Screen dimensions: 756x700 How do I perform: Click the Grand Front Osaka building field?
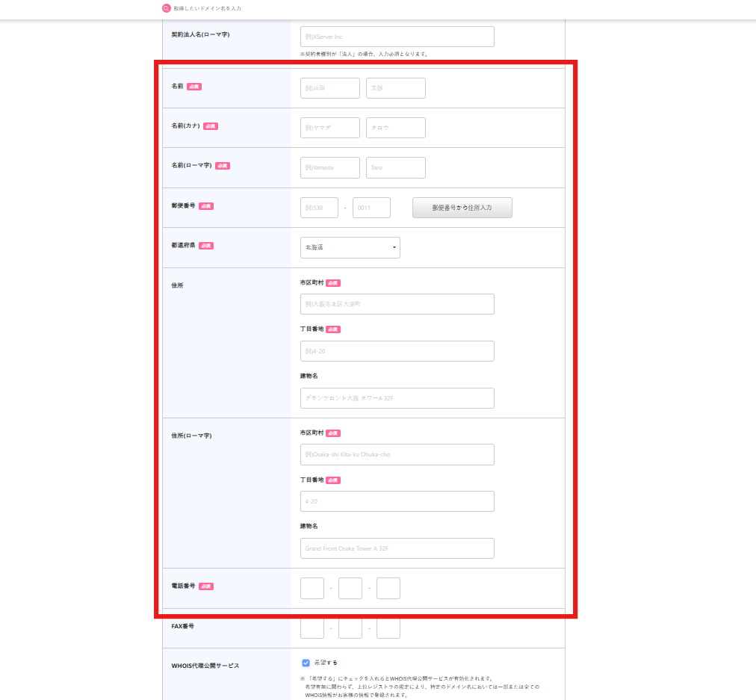click(x=397, y=548)
